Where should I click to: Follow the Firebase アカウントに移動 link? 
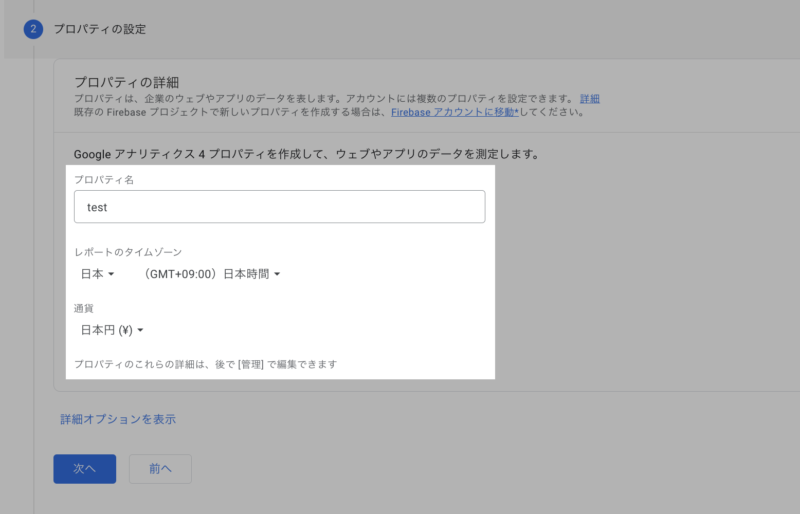tap(453, 113)
